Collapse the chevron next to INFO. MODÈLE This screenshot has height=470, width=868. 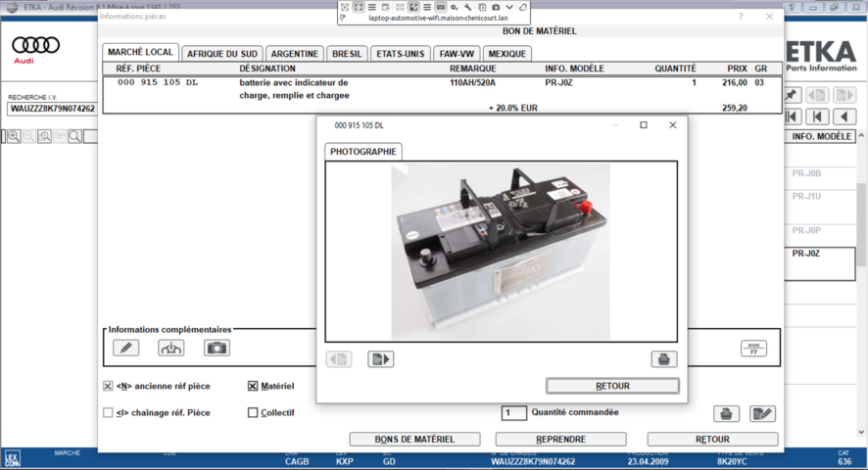tap(861, 135)
